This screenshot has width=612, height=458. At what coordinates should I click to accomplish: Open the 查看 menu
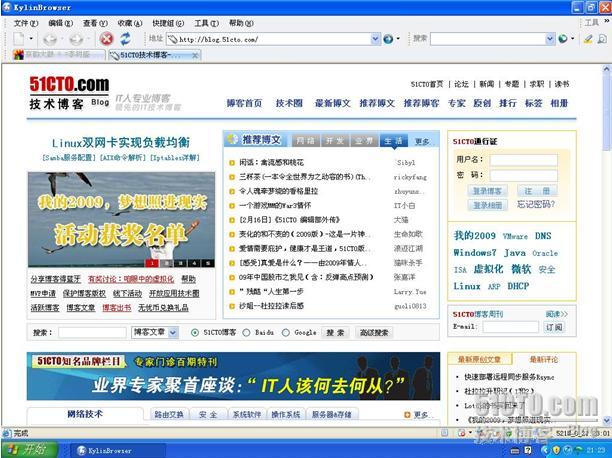click(x=95, y=23)
